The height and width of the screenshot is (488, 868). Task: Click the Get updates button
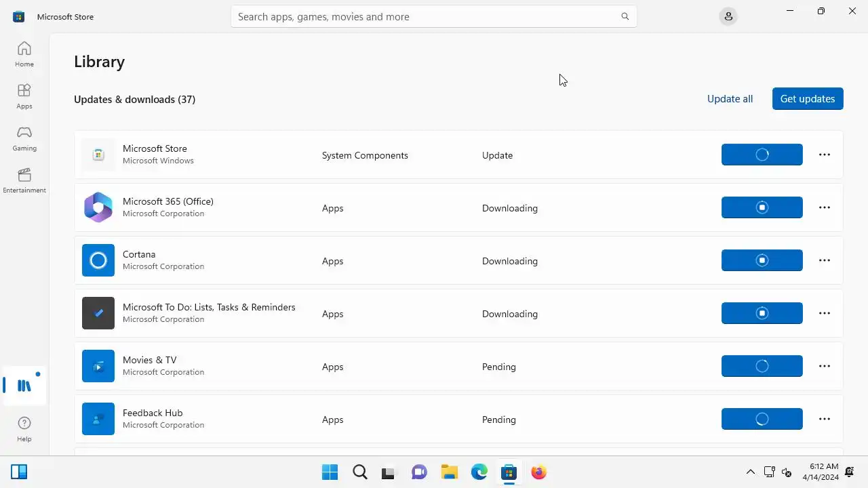[x=808, y=99]
